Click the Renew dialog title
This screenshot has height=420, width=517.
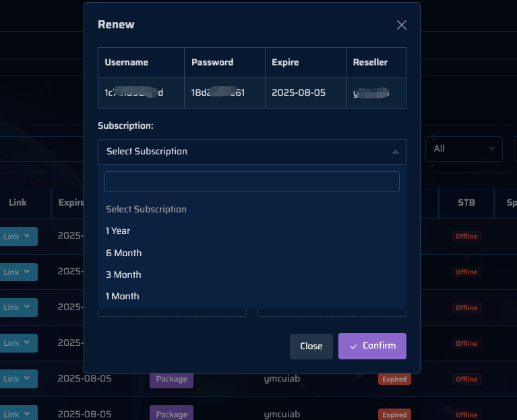tap(116, 24)
